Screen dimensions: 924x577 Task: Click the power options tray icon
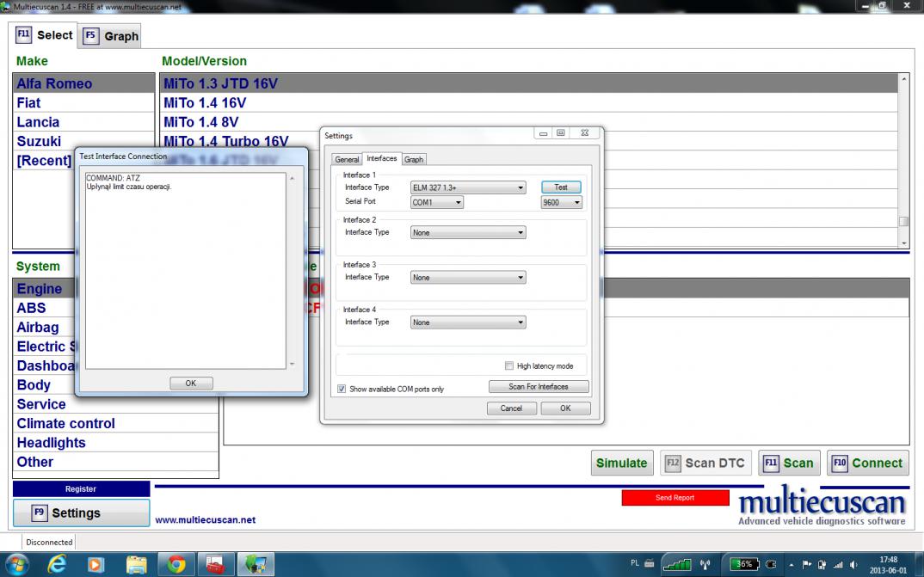pyautogui.click(x=822, y=565)
